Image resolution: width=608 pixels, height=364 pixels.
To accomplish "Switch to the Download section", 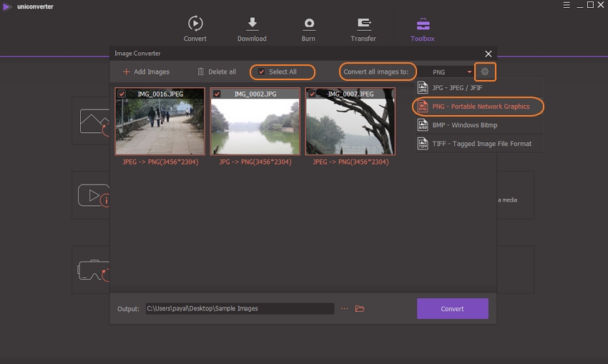I will click(x=252, y=24).
